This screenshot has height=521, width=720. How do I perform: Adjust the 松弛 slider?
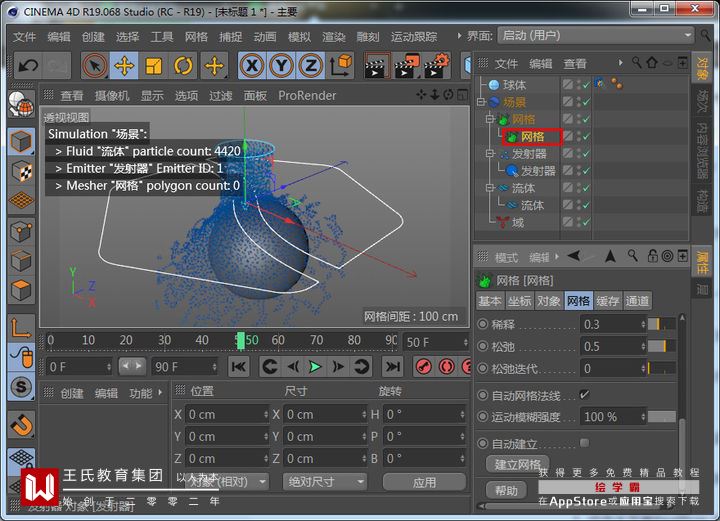tap(661, 346)
